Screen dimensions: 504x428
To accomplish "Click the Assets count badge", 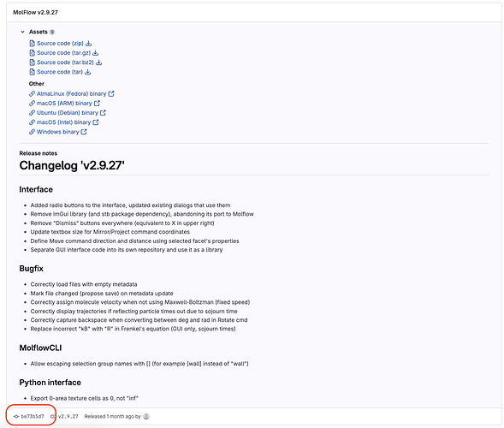I will [52, 32].
